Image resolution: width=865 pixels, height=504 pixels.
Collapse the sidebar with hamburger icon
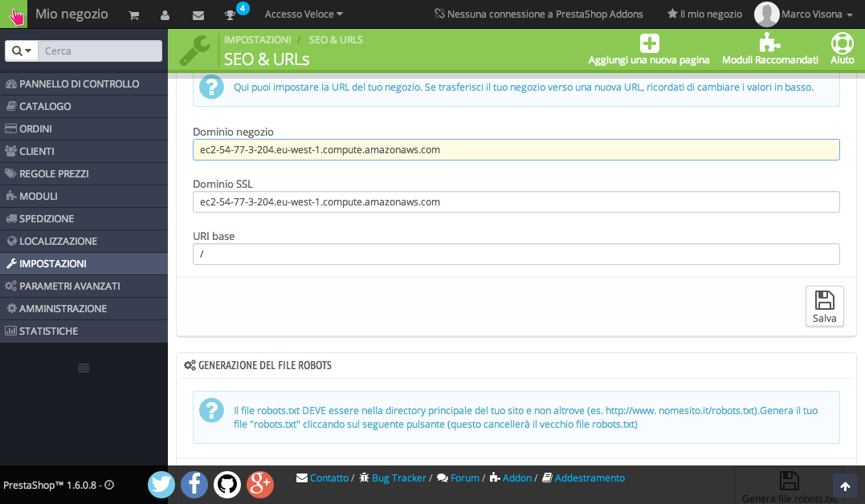click(84, 368)
